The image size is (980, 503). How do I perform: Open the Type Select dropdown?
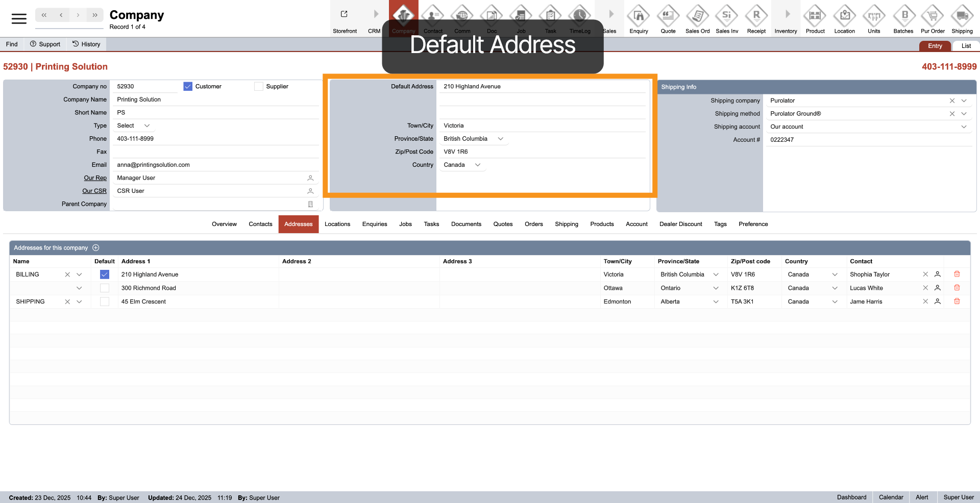pyautogui.click(x=134, y=125)
